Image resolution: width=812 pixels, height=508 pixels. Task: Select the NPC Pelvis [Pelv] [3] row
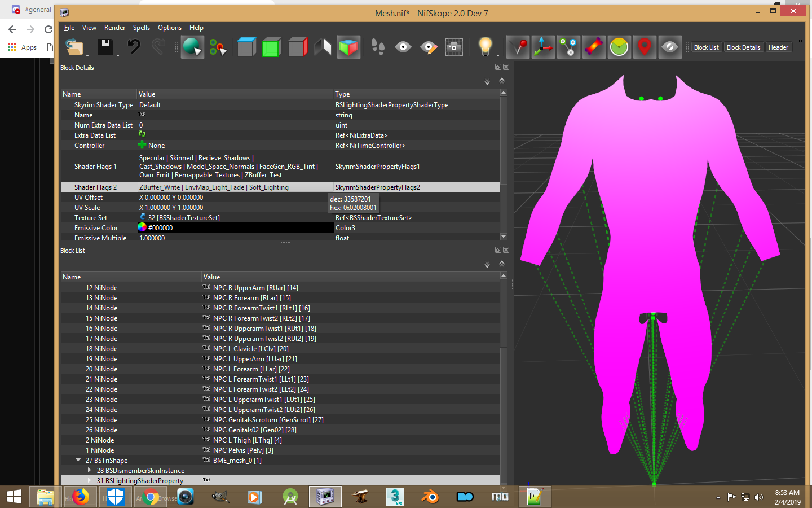[x=280, y=450]
